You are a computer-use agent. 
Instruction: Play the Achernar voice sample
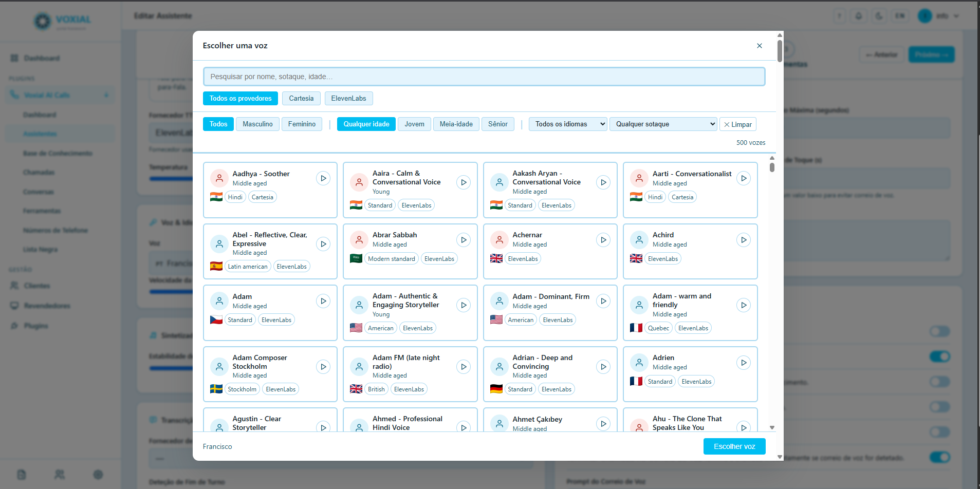click(x=603, y=240)
